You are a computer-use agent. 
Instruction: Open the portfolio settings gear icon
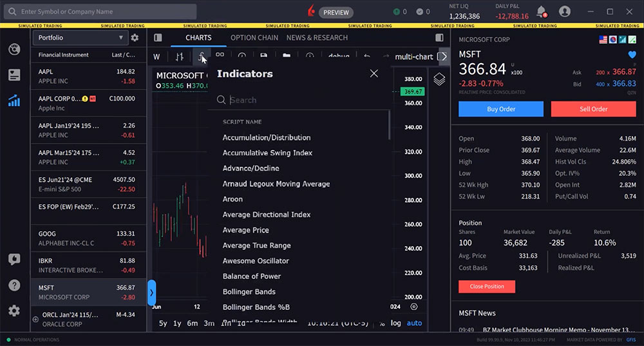coord(135,38)
